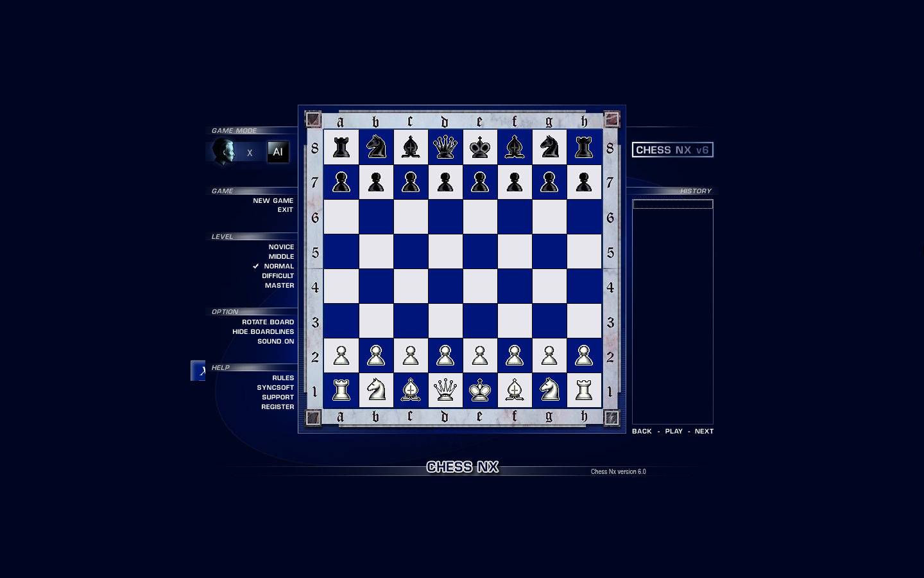
Task: Open the Support help entry
Action: (278, 397)
